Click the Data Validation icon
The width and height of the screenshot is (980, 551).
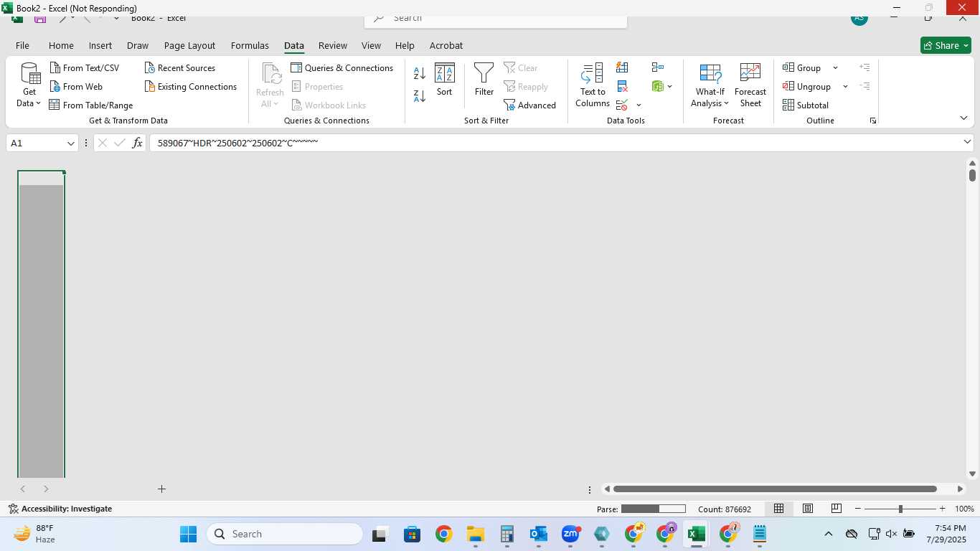pos(622,105)
